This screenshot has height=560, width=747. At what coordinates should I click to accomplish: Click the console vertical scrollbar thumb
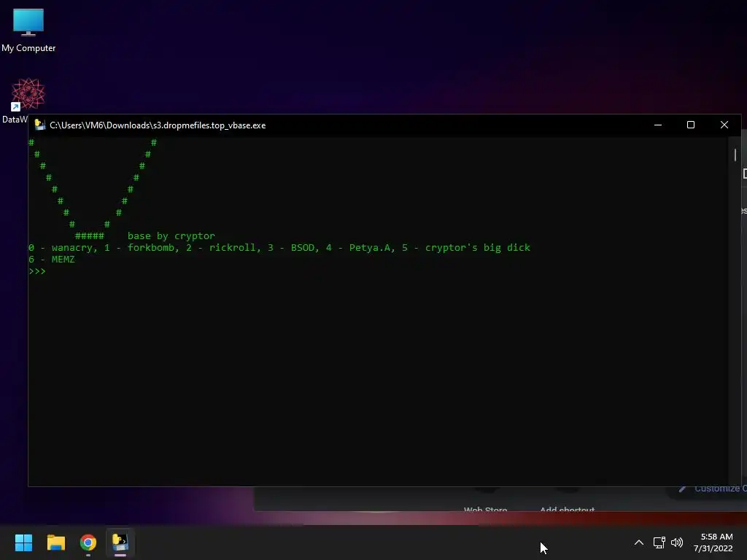click(x=735, y=155)
